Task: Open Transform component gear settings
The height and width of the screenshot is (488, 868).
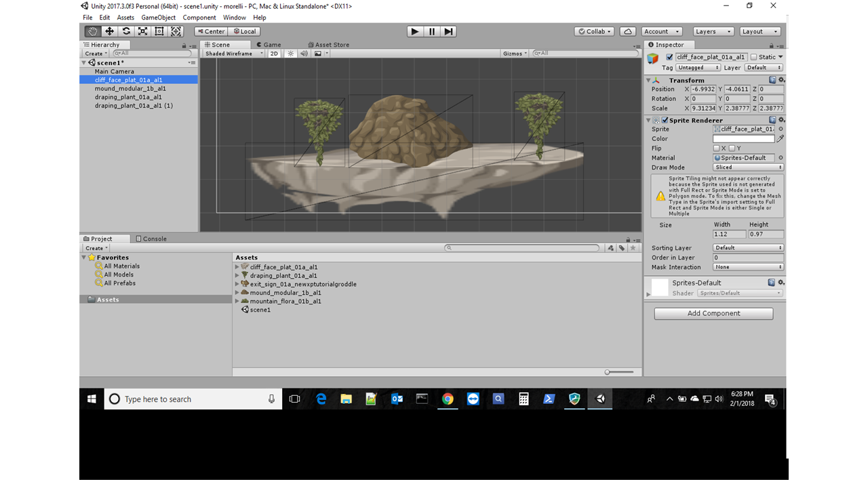Action: click(781, 80)
